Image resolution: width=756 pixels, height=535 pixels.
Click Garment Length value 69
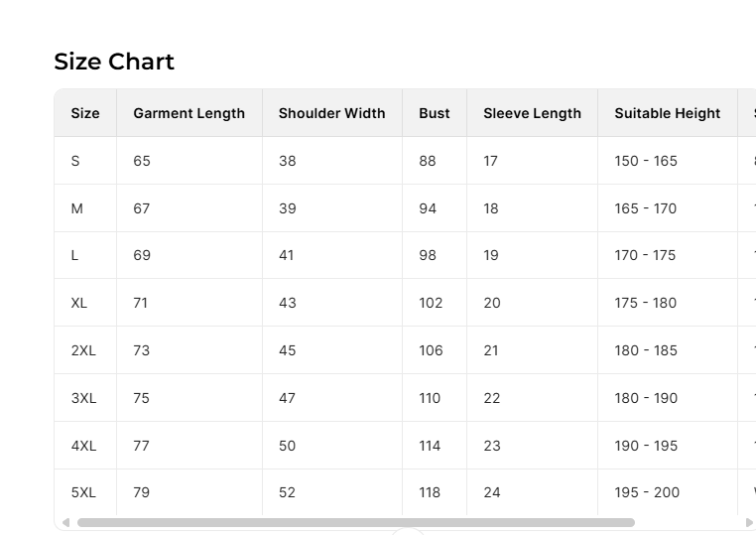tap(142, 255)
